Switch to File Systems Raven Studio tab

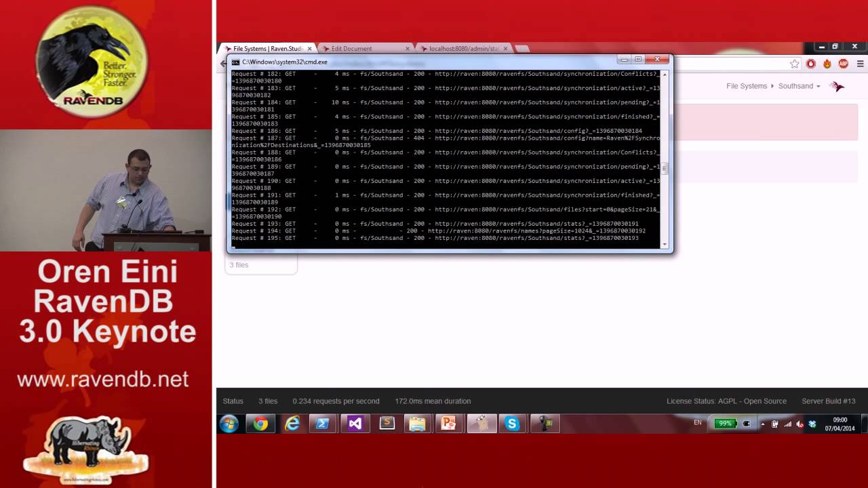pos(268,49)
